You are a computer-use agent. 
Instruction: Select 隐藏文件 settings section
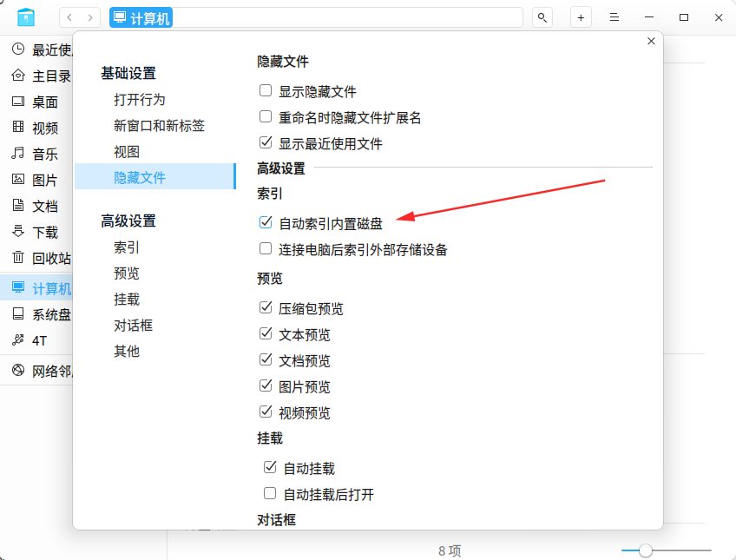154,176
